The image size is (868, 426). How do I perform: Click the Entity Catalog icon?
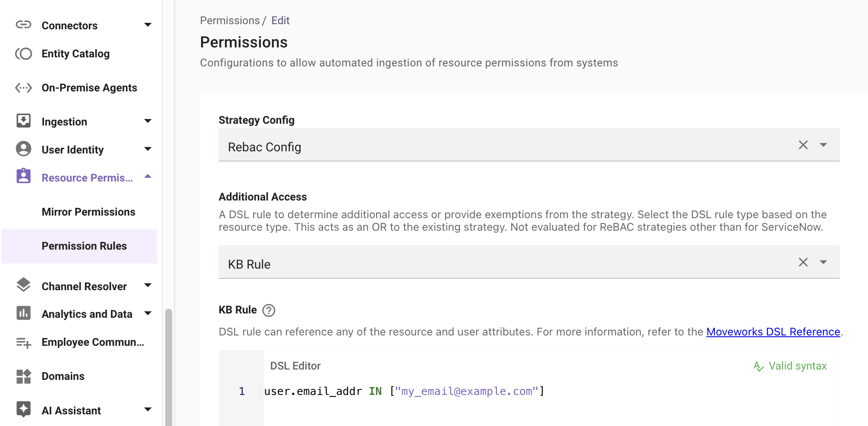click(x=23, y=54)
